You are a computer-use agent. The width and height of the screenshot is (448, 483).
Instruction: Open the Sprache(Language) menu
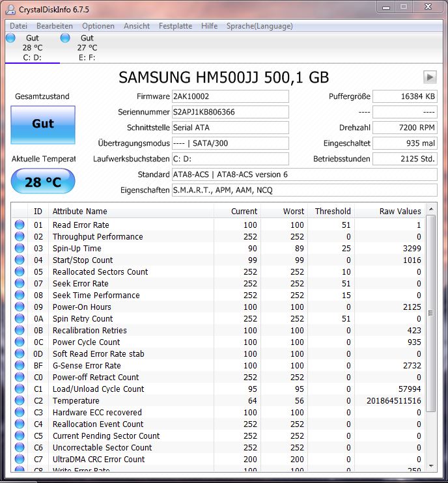259,26
